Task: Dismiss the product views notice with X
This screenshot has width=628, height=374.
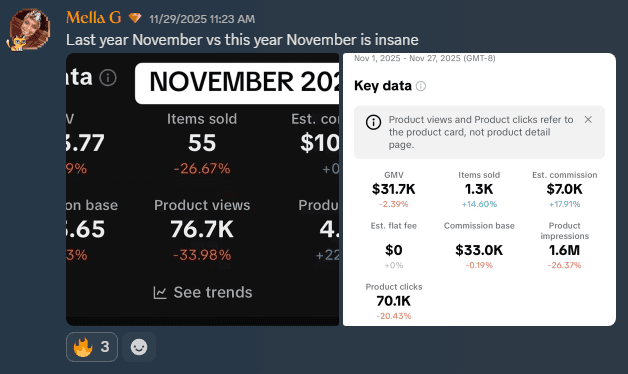Action: click(x=588, y=119)
